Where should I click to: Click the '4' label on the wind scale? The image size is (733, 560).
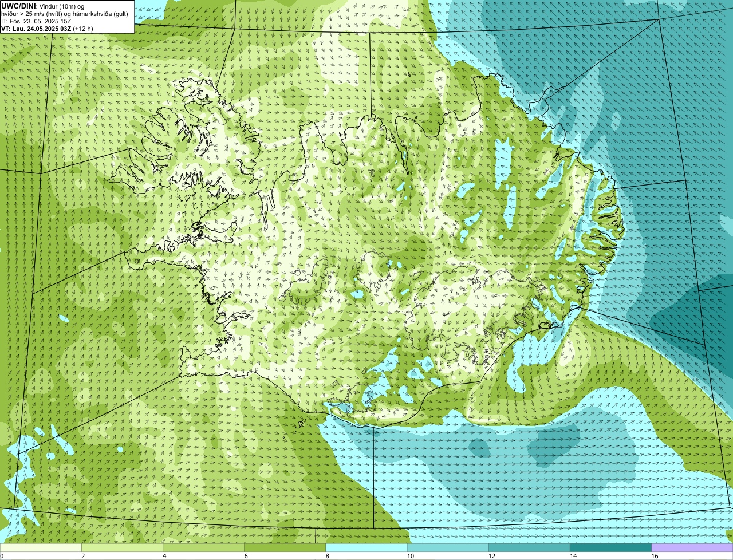[x=164, y=556]
